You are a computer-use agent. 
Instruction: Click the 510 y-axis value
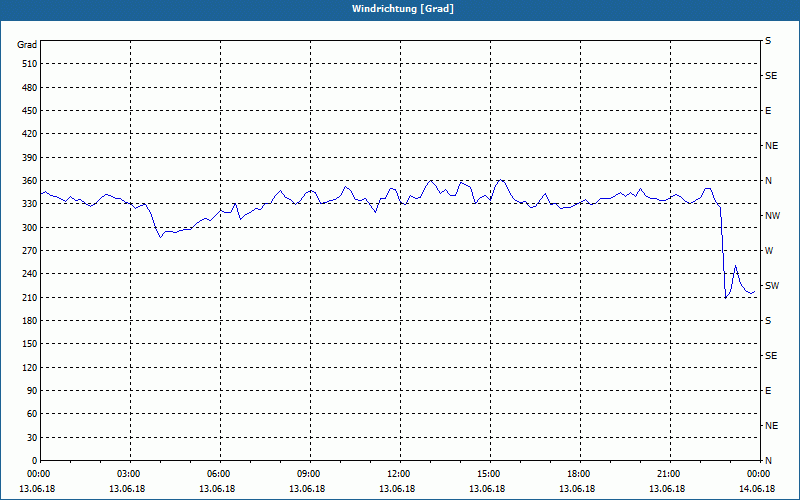(x=30, y=64)
